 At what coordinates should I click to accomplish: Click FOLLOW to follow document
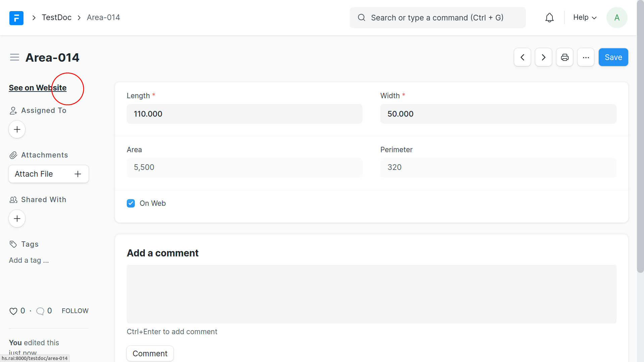(x=75, y=311)
